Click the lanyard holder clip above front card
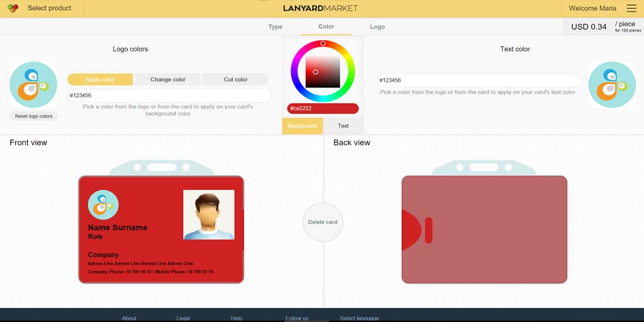644x322 pixels. (162, 167)
